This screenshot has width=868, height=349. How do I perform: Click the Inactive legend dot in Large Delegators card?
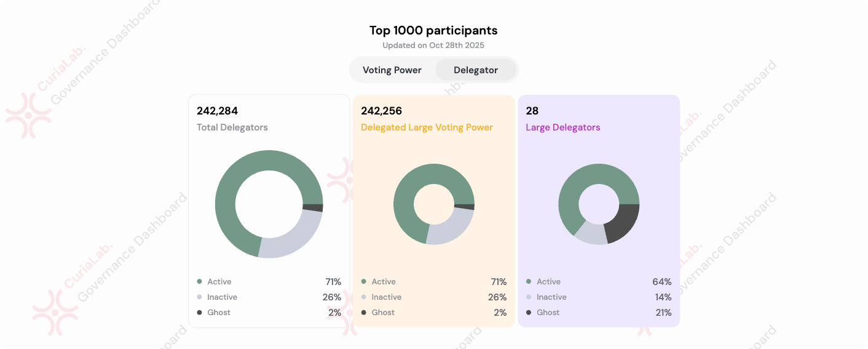[529, 297]
